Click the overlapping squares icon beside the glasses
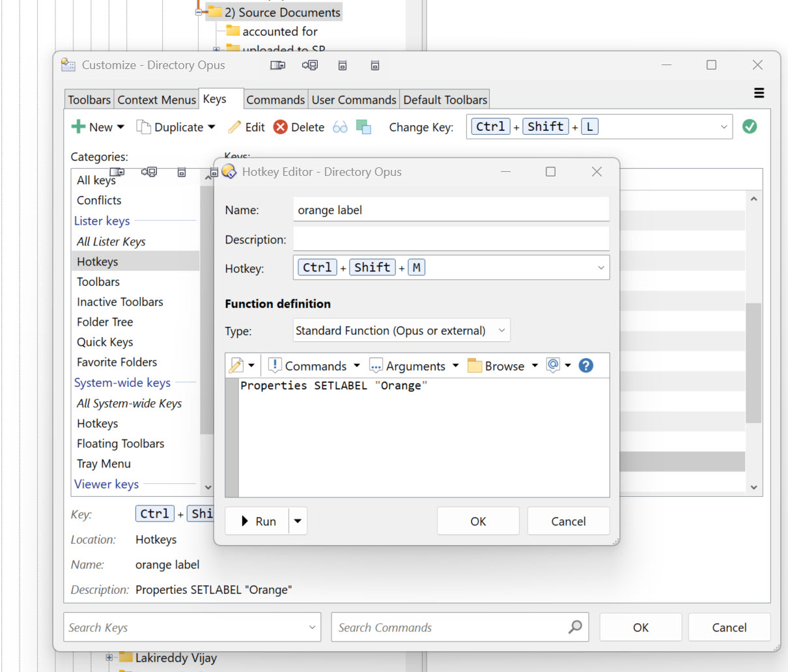The image size is (788, 672). (x=363, y=127)
